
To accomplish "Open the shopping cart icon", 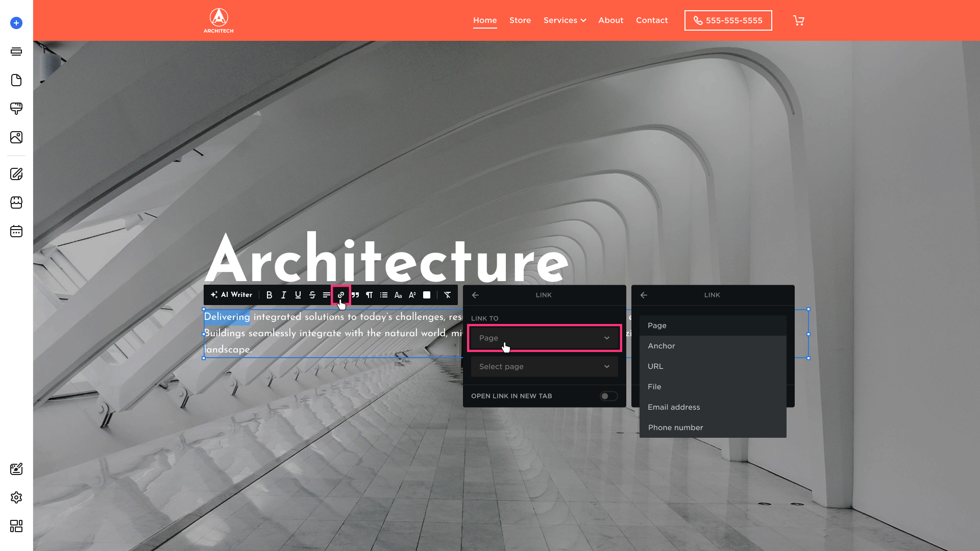I will [799, 20].
